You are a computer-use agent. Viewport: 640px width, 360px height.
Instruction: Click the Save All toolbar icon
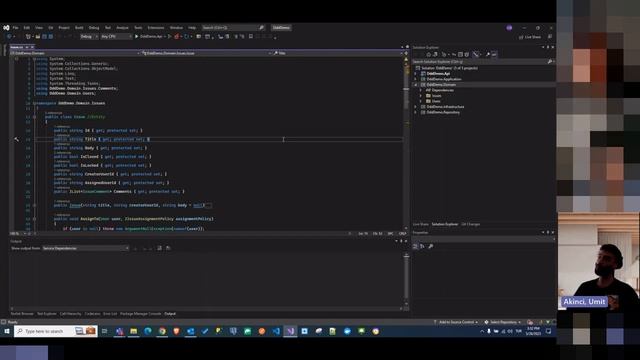tap(51, 37)
